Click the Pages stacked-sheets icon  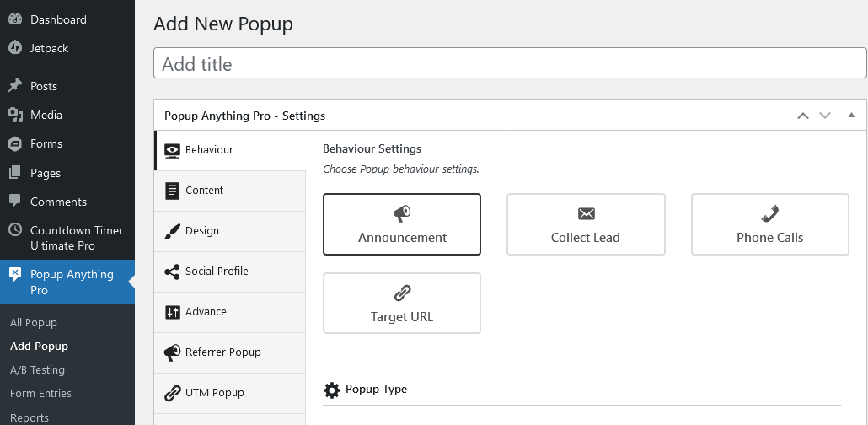tap(15, 173)
